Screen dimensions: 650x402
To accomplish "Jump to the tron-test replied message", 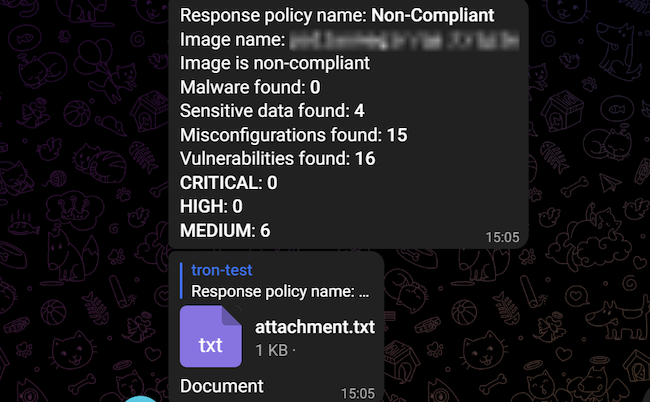I will [223, 270].
